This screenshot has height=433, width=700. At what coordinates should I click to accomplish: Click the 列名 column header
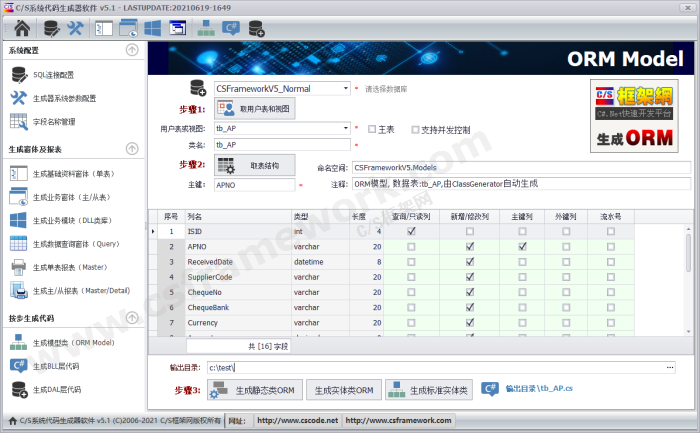click(238, 216)
